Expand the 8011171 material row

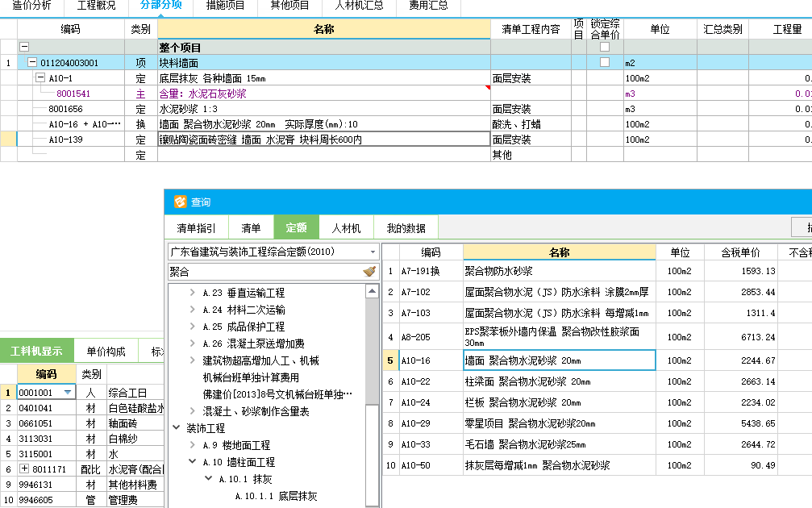click(x=24, y=468)
